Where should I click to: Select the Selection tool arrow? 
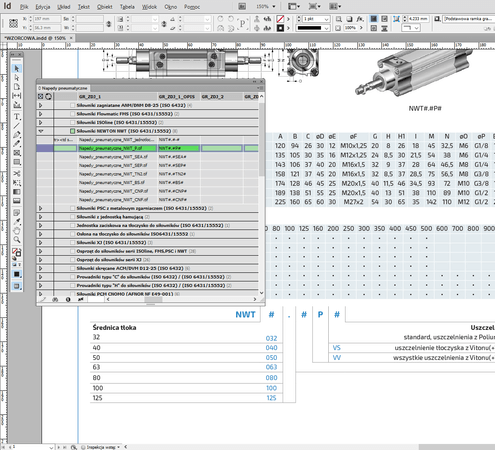[17, 69]
